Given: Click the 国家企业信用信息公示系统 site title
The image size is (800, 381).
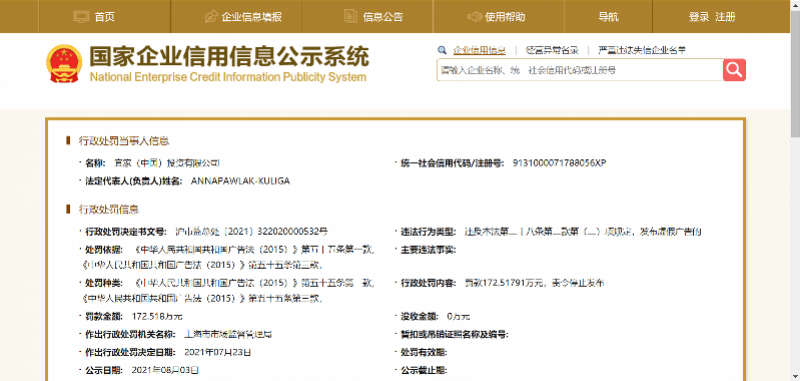Looking at the screenshot, I should click(229, 56).
